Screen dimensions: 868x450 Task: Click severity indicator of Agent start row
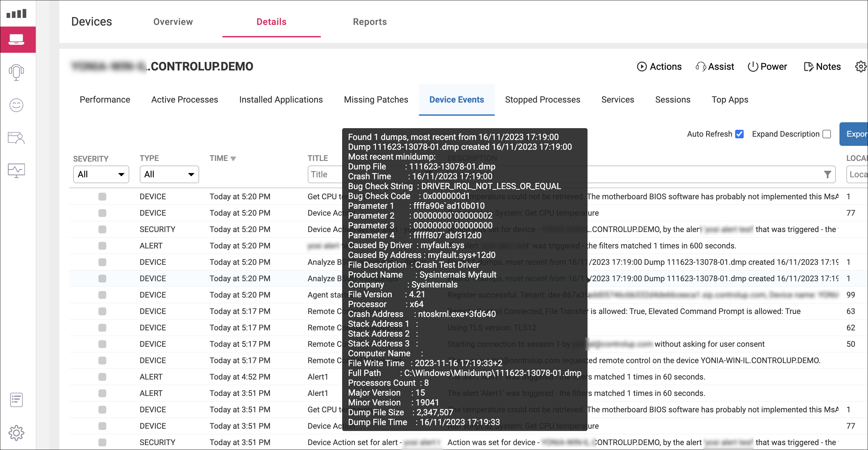[x=102, y=295]
